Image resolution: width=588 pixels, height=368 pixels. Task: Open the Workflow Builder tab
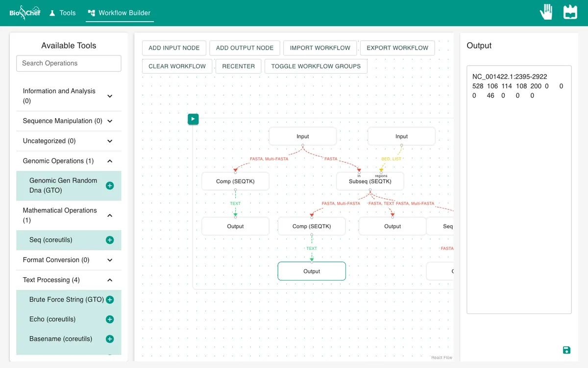[x=120, y=13]
